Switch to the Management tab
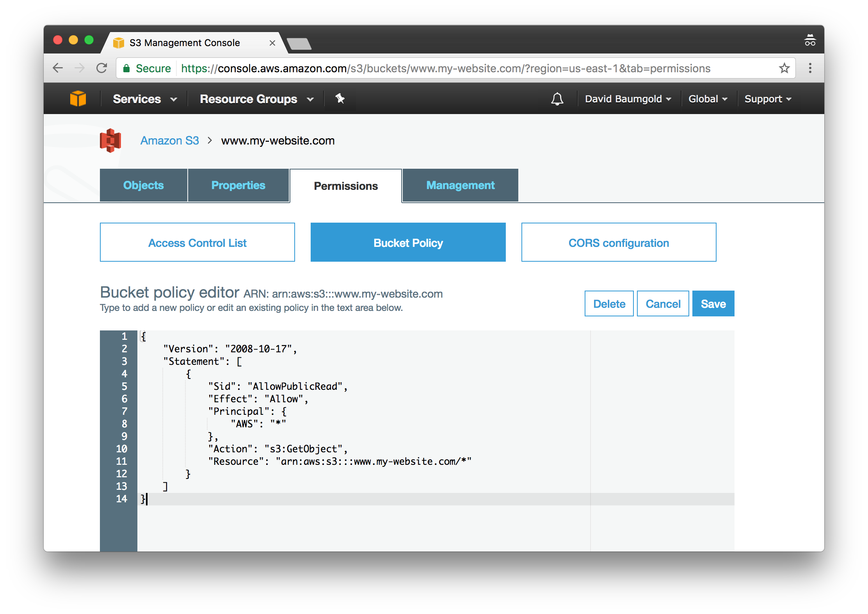868x614 pixels. click(x=461, y=185)
